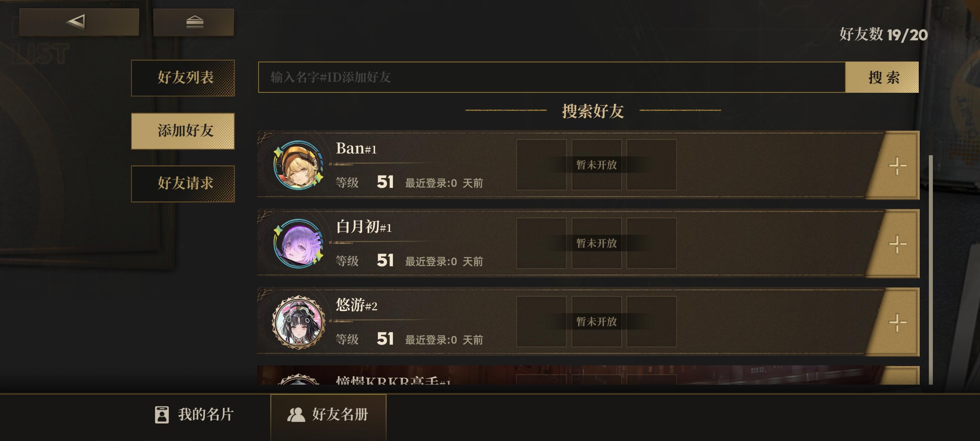Switch to 好友列表 tab

(183, 77)
